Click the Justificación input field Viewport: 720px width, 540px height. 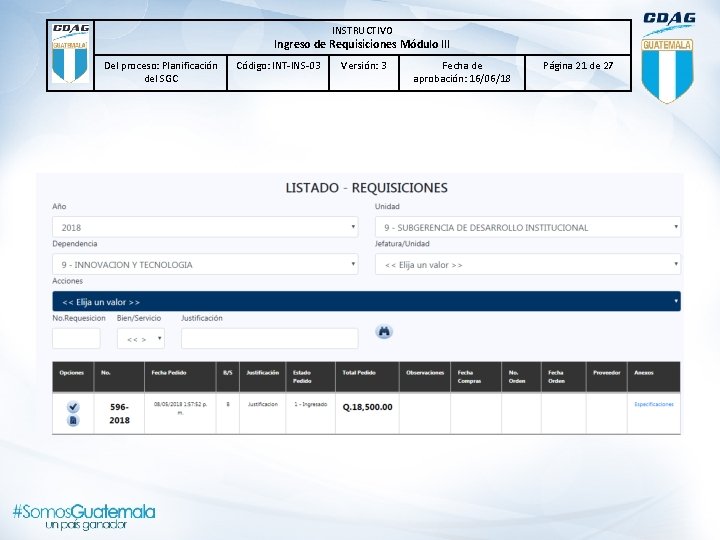(270, 339)
